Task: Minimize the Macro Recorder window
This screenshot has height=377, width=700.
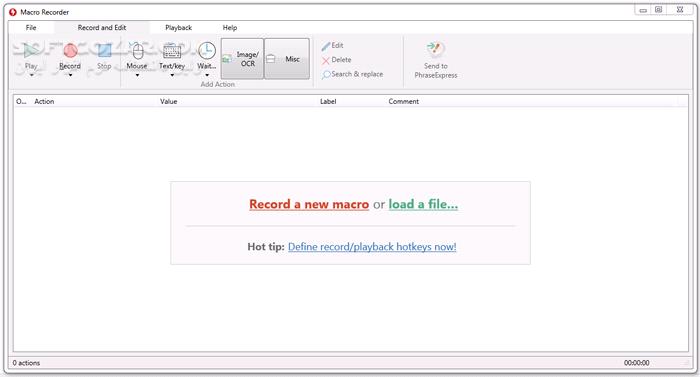Action: point(643,10)
